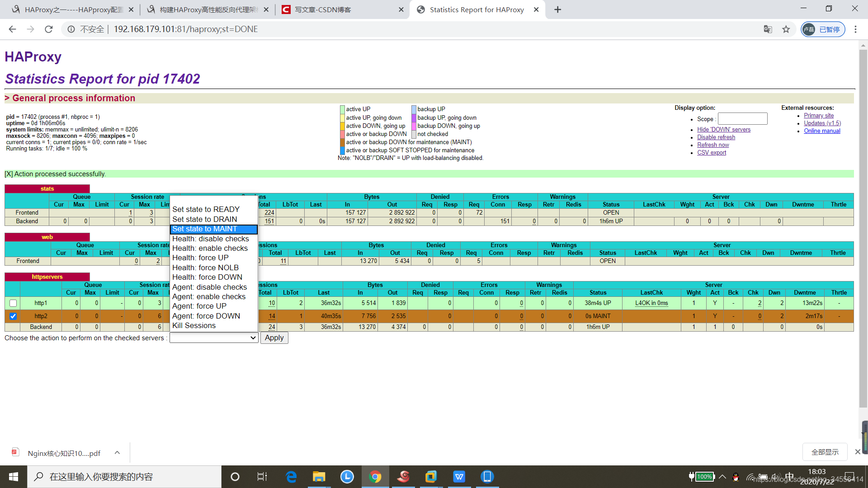Expand the Nginx pdf download chevron

coord(117,453)
